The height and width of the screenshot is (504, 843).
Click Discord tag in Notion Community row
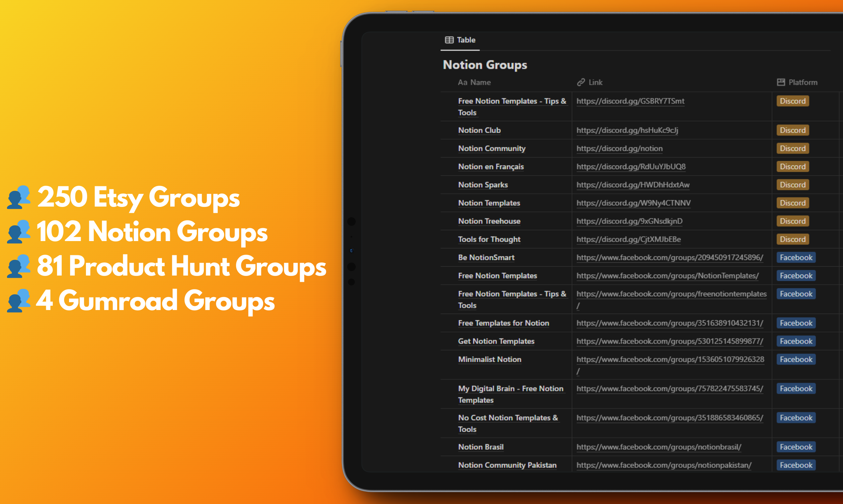pos(793,149)
